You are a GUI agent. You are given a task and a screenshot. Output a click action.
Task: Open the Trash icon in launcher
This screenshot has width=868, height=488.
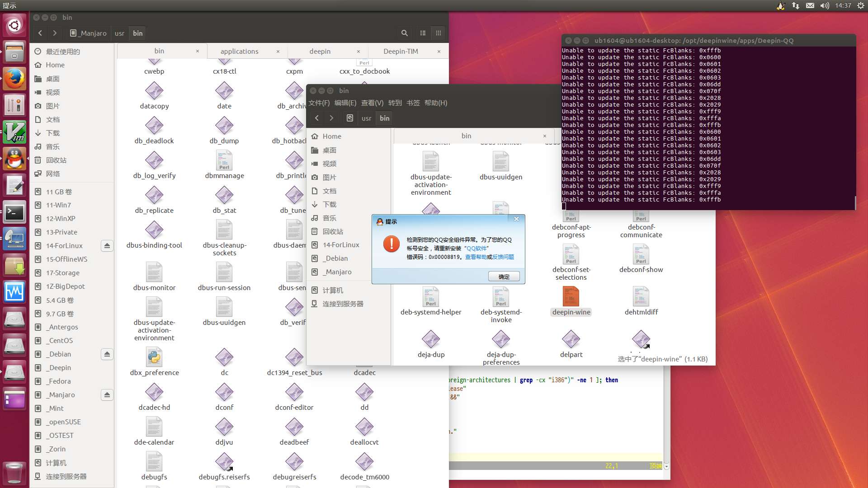pyautogui.click(x=14, y=473)
